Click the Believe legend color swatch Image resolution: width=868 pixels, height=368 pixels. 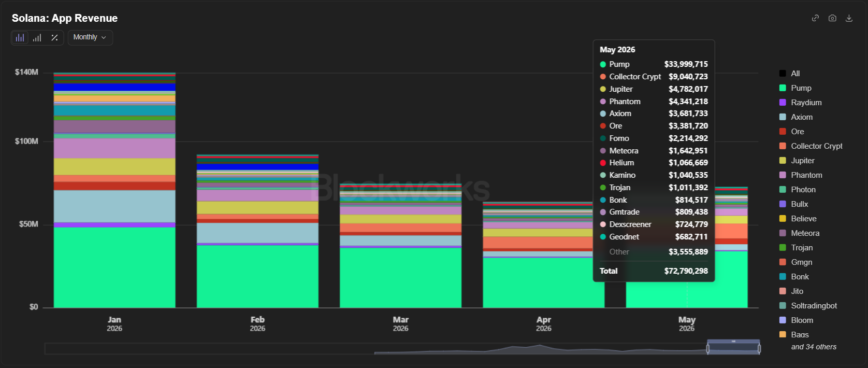click(x=783, y=219)
